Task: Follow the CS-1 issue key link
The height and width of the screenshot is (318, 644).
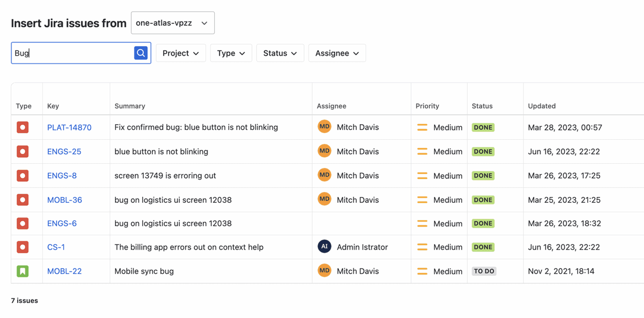Action: tap(56, 247)
